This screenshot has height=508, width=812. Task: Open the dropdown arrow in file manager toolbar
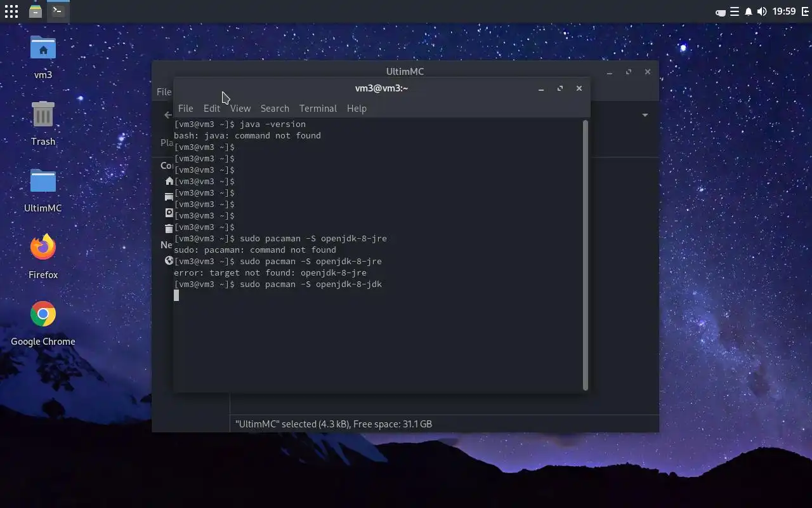(645, 115)
